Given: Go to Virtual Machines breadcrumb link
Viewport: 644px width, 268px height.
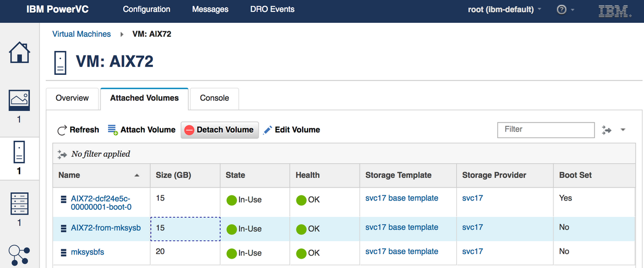Looking at the screenshot, I should tap(82, 34).
